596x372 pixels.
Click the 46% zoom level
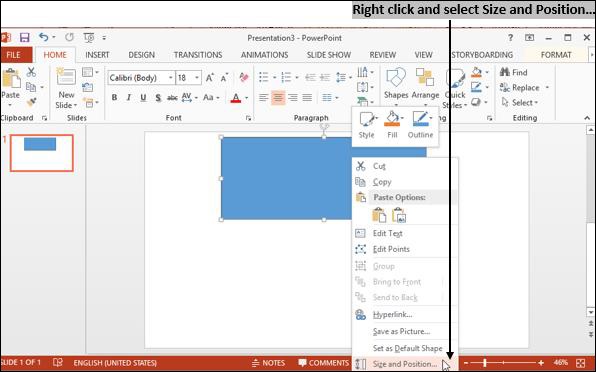point(561,363)
